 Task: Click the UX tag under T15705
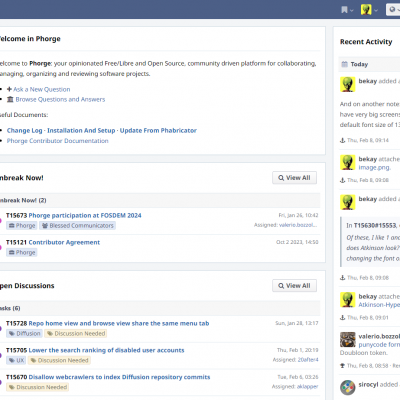coord(16,360)
